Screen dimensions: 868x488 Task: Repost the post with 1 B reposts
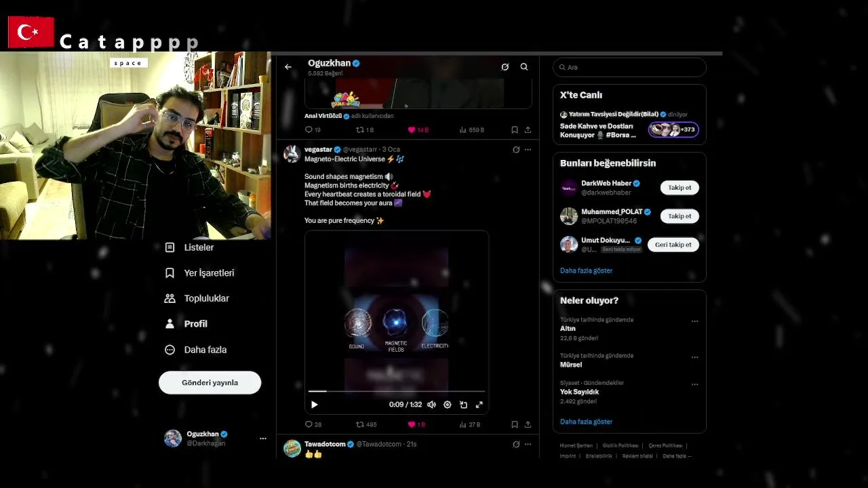tap(365, 130)
